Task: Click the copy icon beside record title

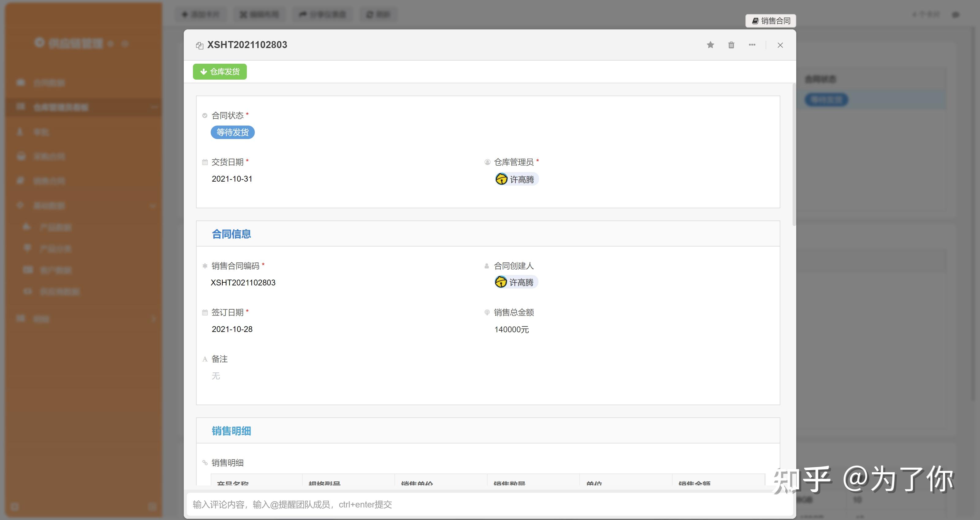Action: click(199, 46)
